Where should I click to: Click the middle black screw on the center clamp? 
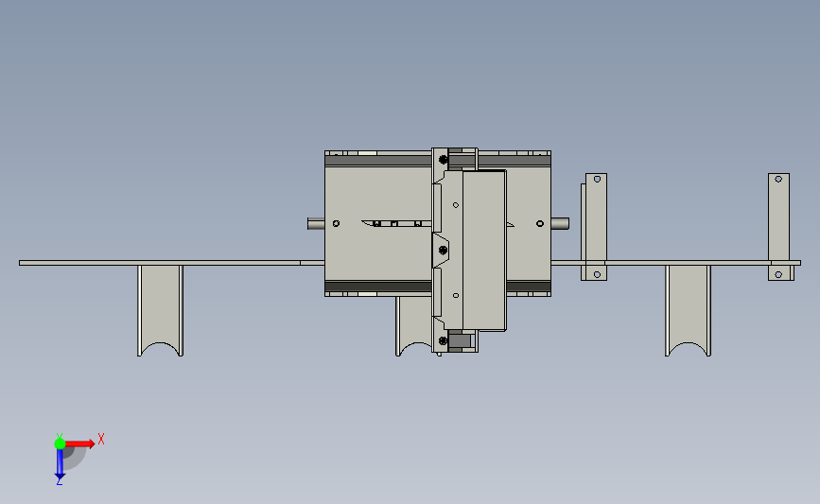click(443, 251)
